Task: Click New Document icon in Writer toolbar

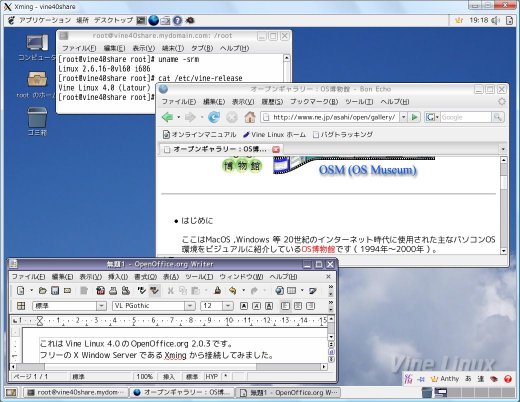Action: (x=21, y=291)
